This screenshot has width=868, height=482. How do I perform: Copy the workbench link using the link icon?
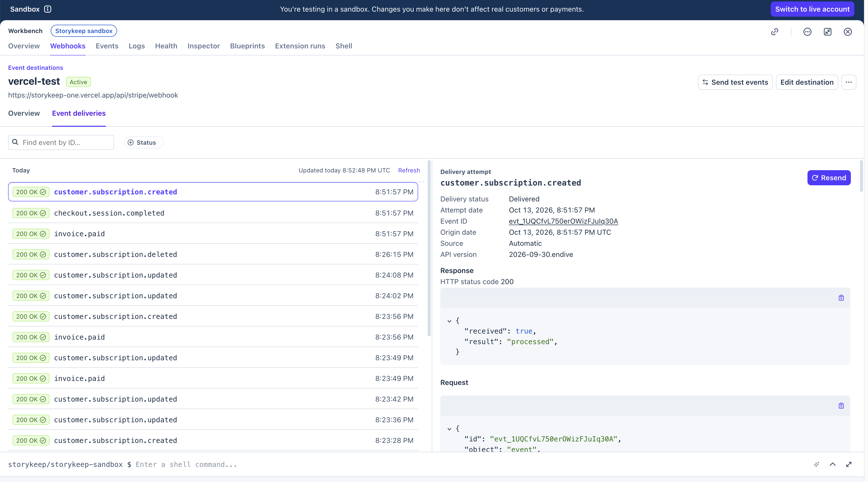point(775,32)
